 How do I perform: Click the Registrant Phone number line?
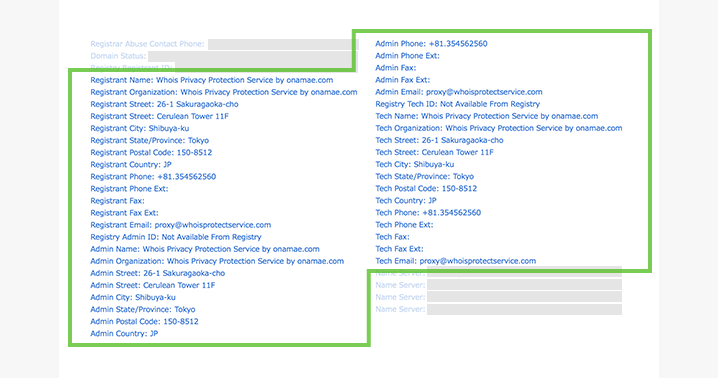coord(153,177)
